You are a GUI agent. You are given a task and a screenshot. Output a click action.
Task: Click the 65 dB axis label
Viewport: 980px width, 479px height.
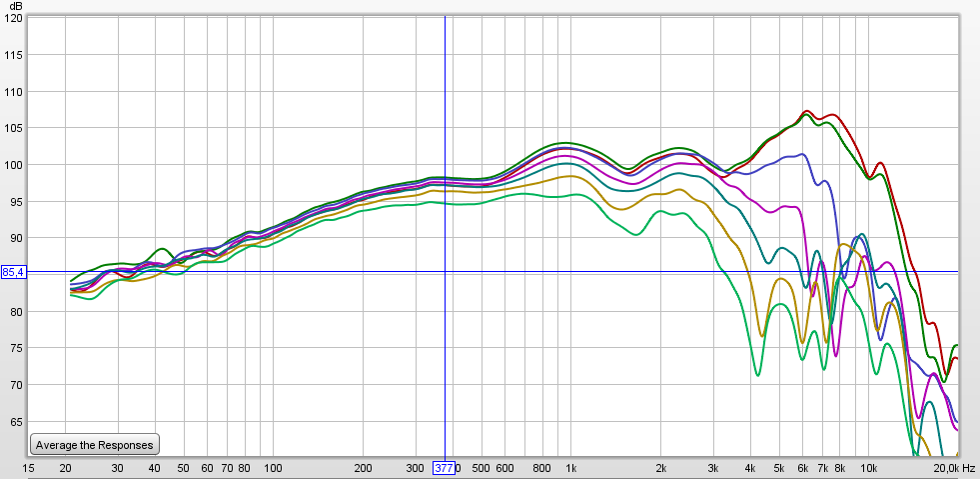[17, 422]
